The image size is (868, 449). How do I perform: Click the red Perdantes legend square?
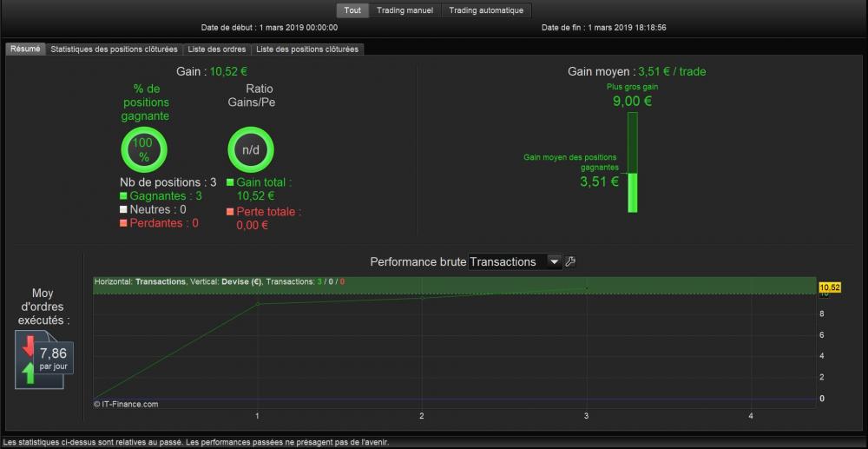coord(123,222)
